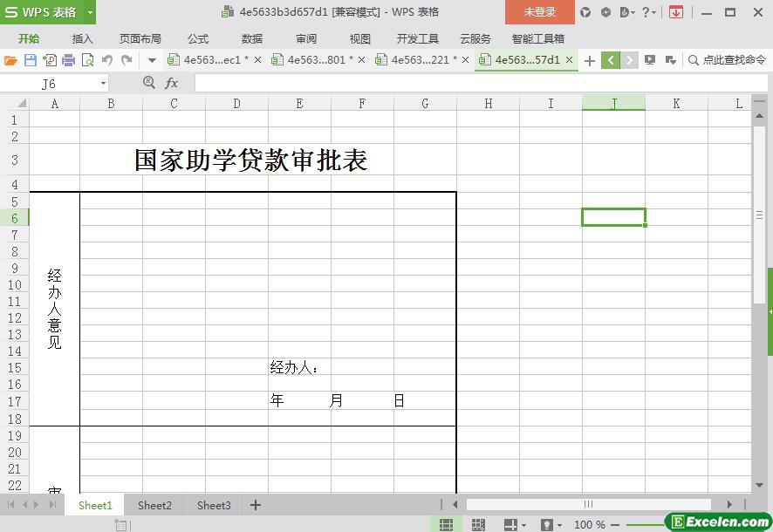Open the 数据 ribbon tab

(252, 39)
